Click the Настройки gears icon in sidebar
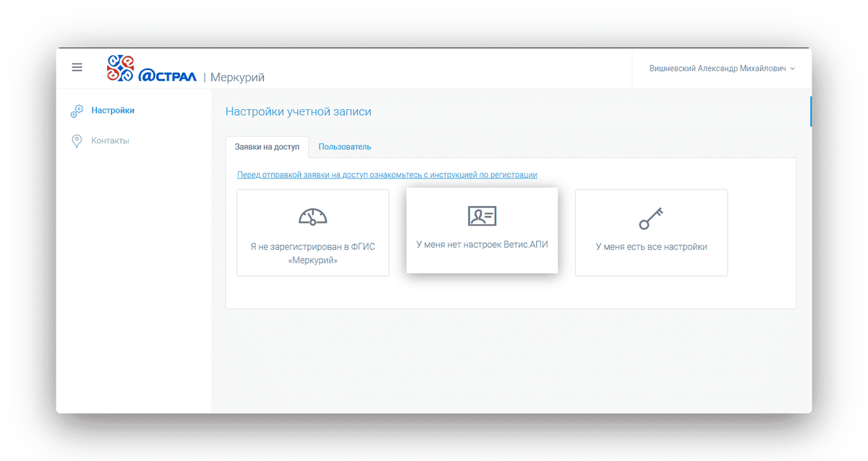This screenshot has height=461, width=868. tap(77, 111)
